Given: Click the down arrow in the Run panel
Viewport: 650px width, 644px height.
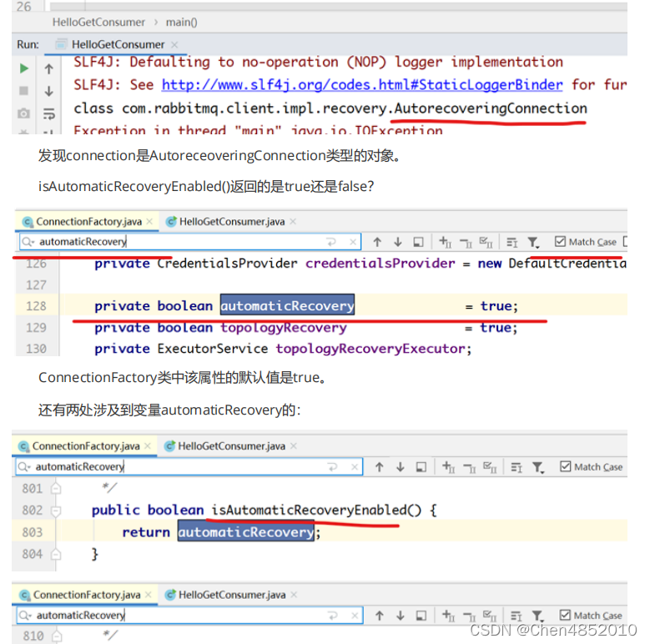Looking at the screenshot, I should point(49,91).
